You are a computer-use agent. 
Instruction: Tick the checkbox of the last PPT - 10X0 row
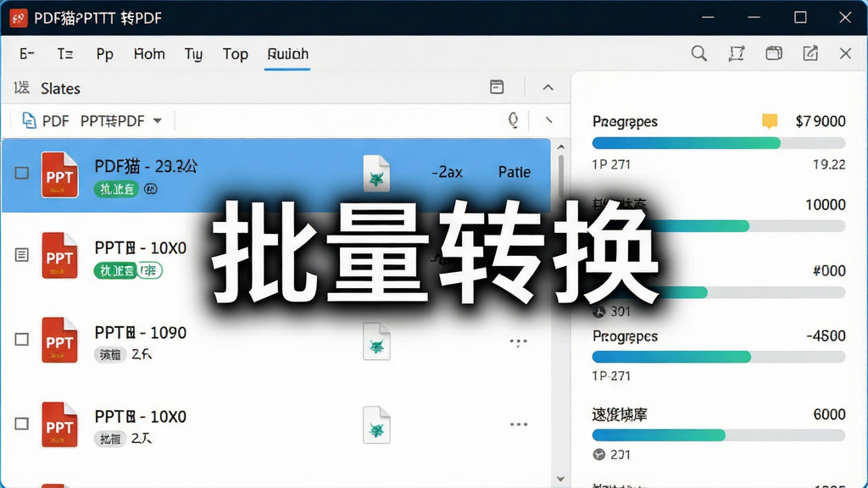(x=21, y=424)
